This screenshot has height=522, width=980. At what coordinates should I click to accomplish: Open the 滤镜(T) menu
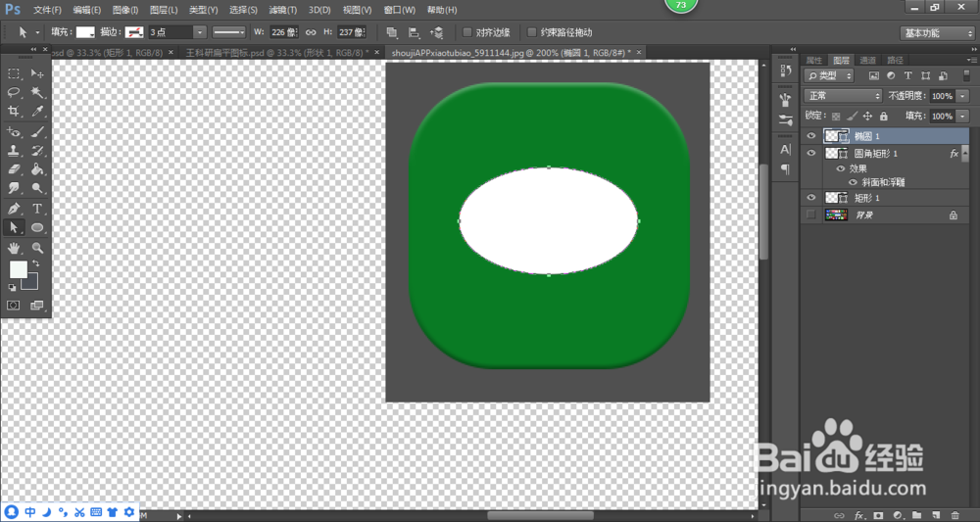click(x=282, y=10)
